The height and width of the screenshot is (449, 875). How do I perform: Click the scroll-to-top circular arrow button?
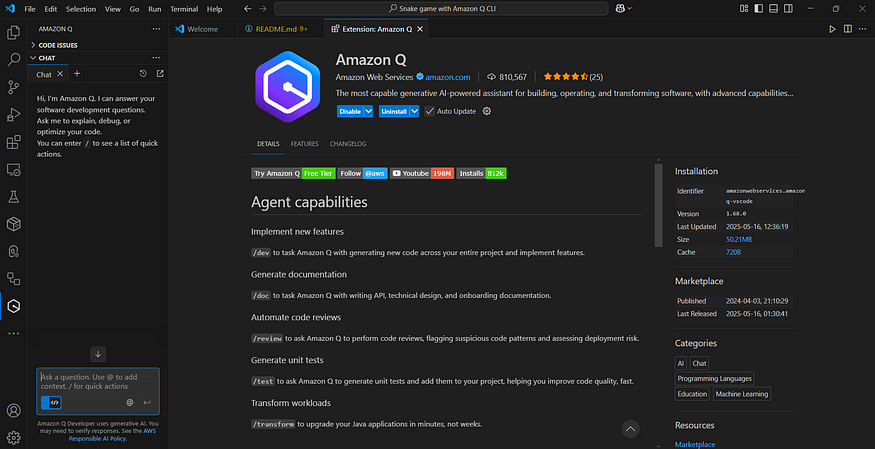coord(631,429)
